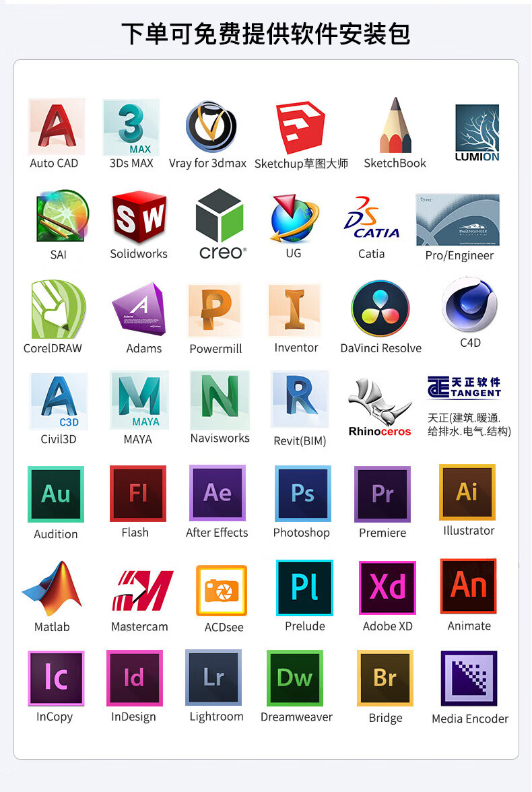Open the InCopy Ic icon
This screenshot has height=792, width=532.
tap(56, 678)
